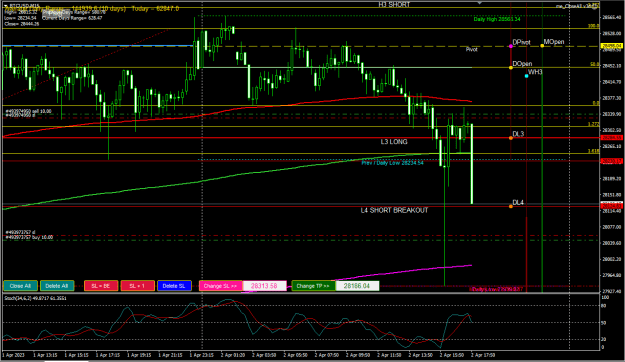Click the white Pivot label

(472, 49)
